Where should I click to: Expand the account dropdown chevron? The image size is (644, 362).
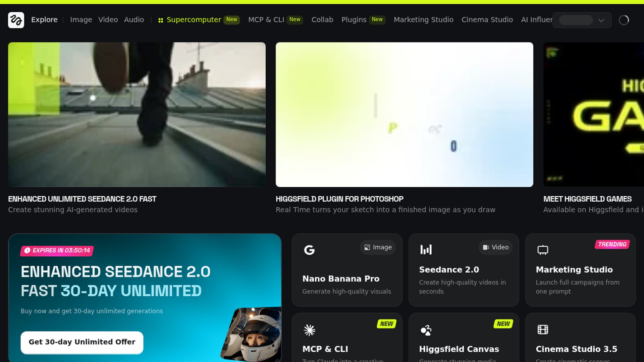tap(601, 20)
